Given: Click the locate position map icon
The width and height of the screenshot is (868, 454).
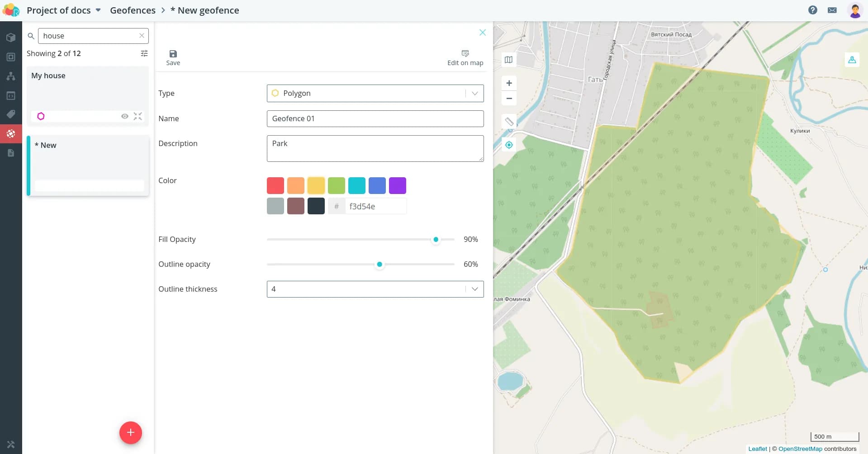Looking at the screenshot, I should tap(509, 145).
